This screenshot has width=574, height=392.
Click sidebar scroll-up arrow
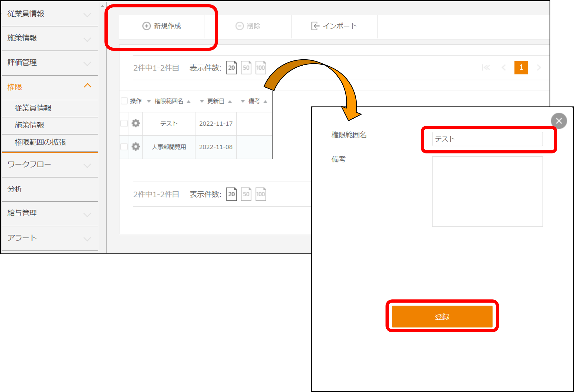[102, 6]
